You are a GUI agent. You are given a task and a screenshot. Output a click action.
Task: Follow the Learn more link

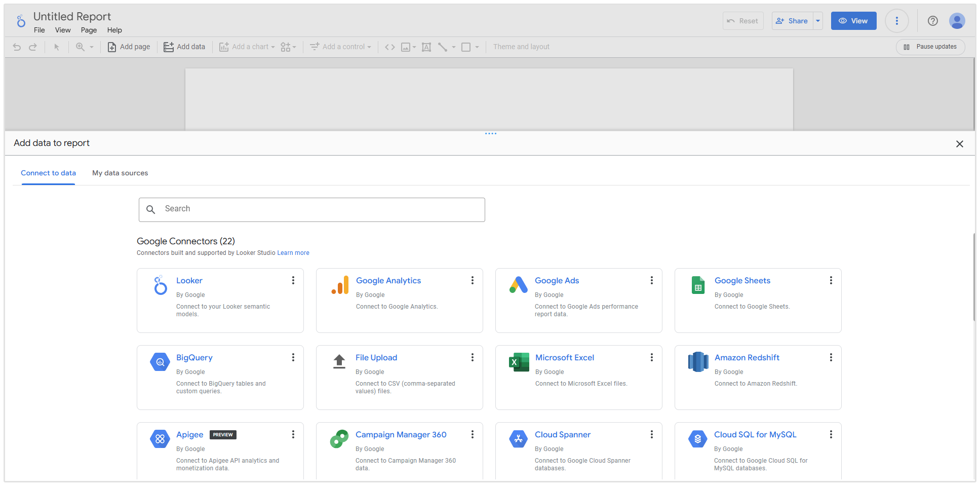point(293,253)
